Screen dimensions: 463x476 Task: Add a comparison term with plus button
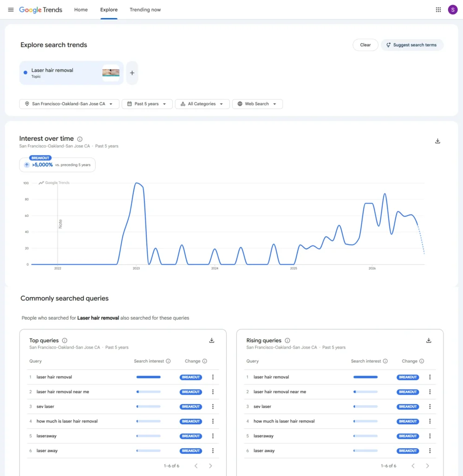tap(132, 73)
